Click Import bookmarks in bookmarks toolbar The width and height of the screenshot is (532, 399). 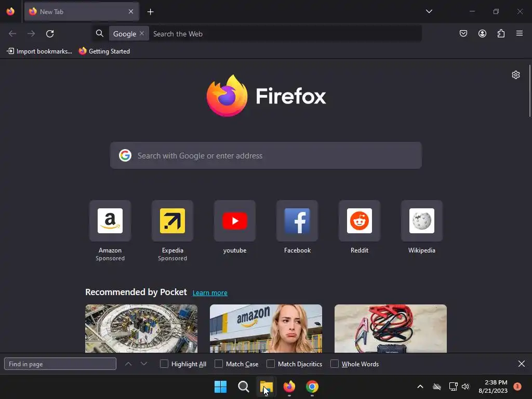(x=39, y=51)
